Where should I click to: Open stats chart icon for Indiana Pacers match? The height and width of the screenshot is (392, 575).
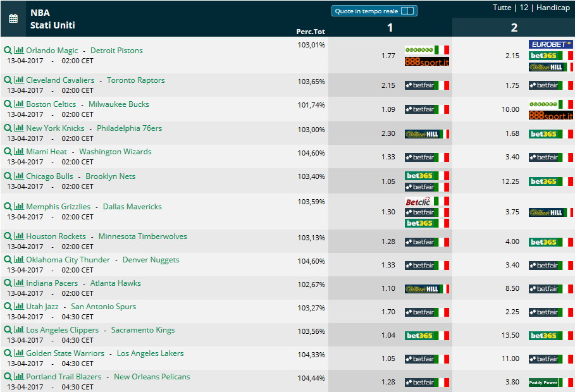19,283
